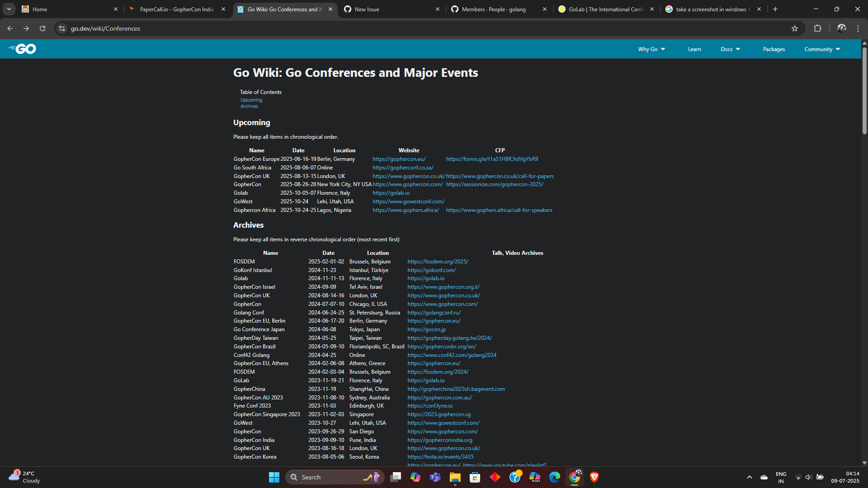Open the festa.io/events/3435 link
This screenshot has width=868, height=488.
point(440,457)
